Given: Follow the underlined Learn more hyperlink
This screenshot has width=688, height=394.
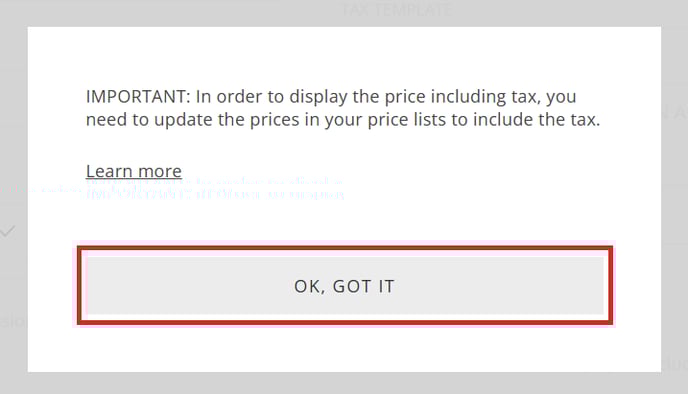Looking at the screenshot, I should point(134,171).
